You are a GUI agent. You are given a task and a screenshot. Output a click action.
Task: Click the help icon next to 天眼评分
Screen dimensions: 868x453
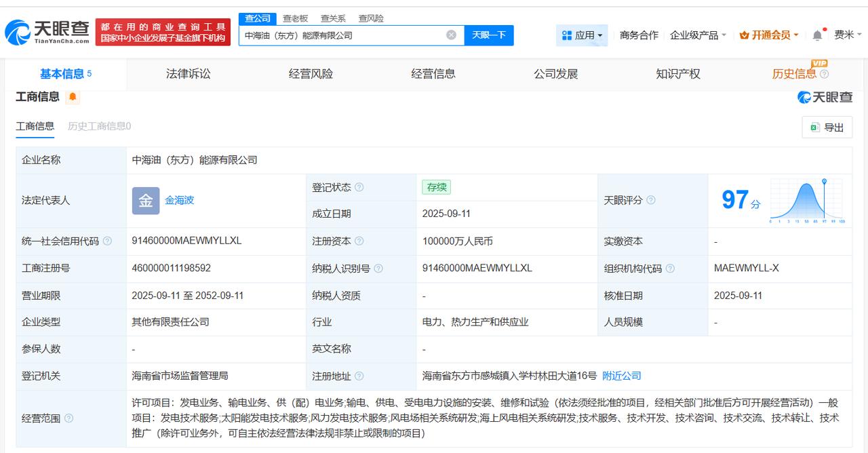click(651, 200)
